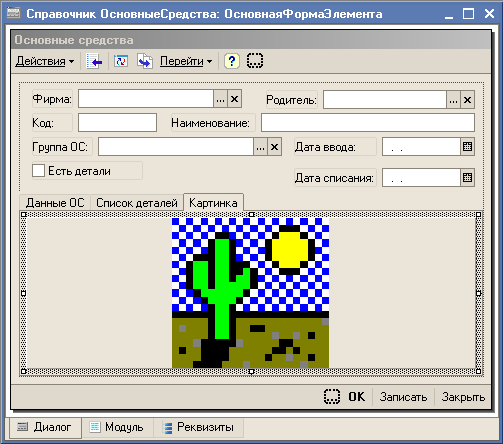Switch to the Модуль editor tab
Viewport: 503px width, 444px height.
click(x=117, y=427)
